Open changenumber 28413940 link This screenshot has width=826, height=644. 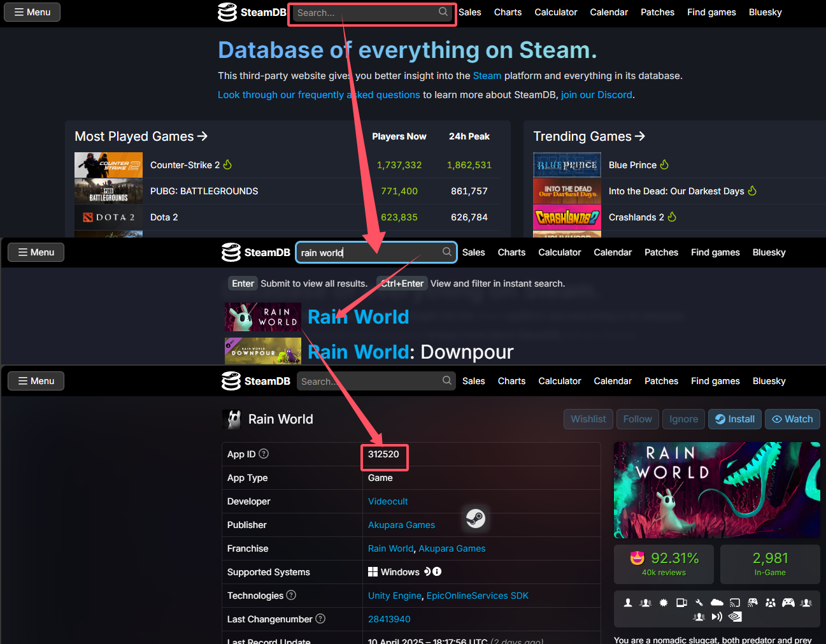(389, 619)
